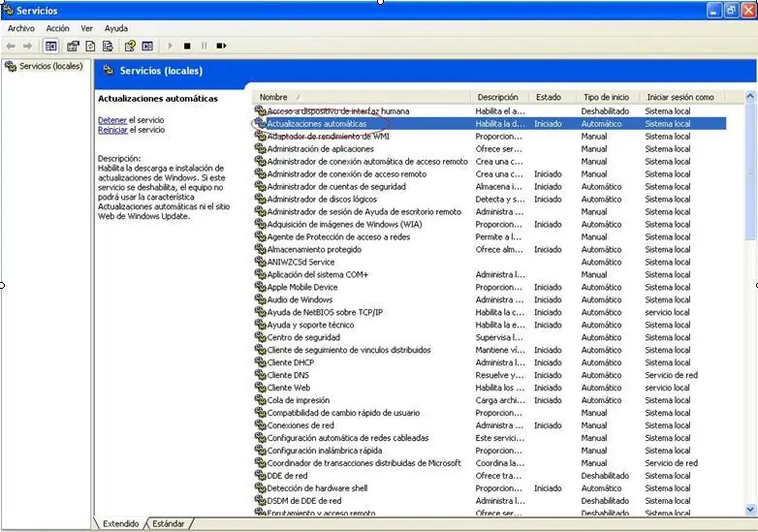Click gear icon of Cliente Web row
The image size is (758, 532).
pos(260,387)
